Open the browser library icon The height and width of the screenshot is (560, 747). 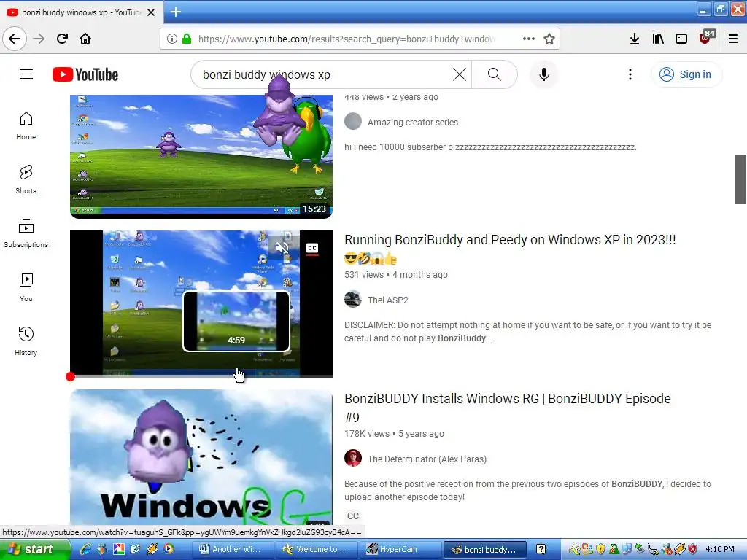pyautogui.click(x=658, y=39)
